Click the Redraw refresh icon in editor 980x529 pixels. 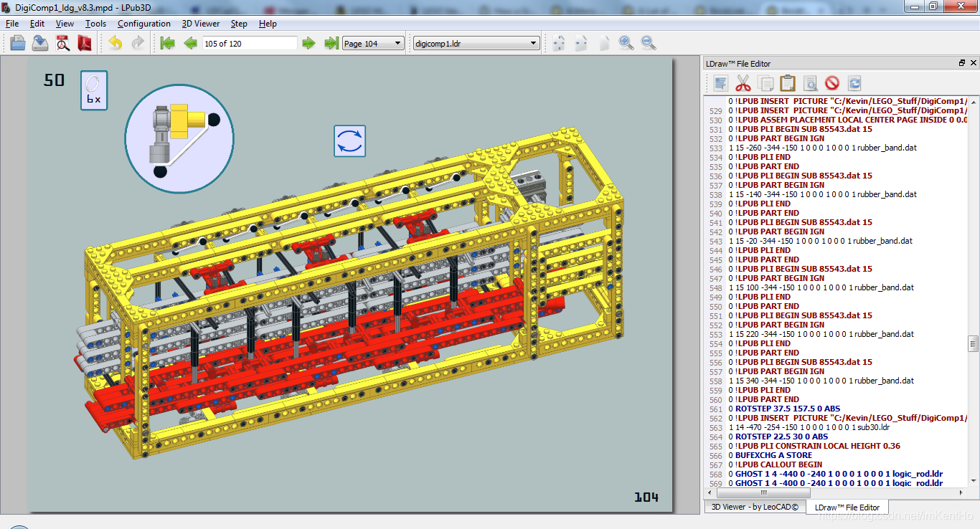[x=854, y=83]
